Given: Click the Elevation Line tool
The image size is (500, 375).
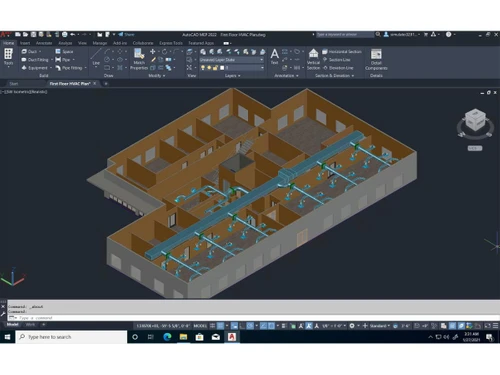Looking at the screenshot, I should coord(338,68).
